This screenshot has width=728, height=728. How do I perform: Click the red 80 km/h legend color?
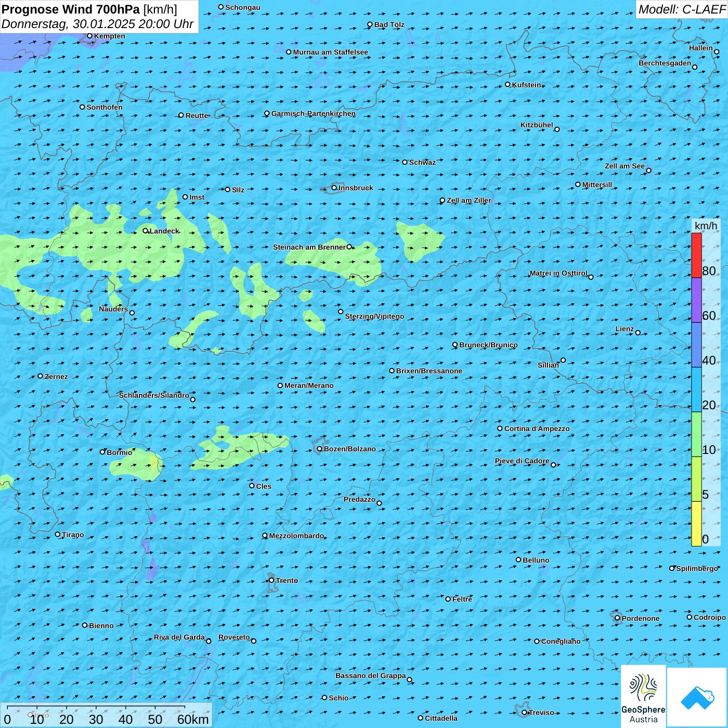click(696, 255)
